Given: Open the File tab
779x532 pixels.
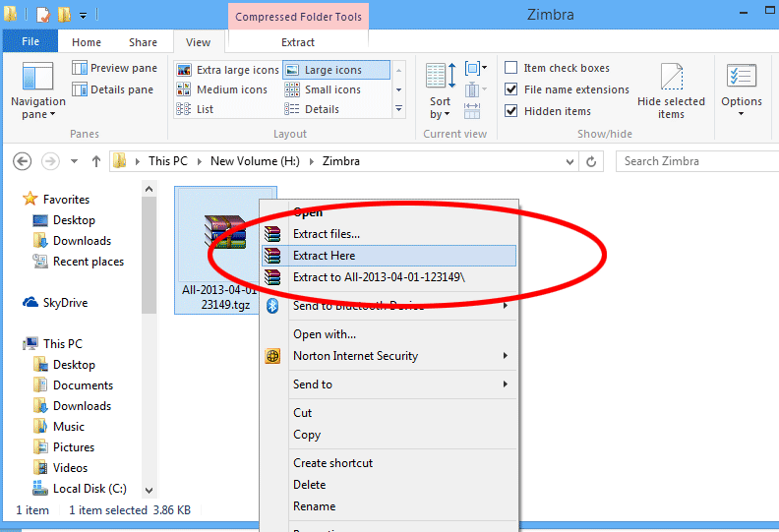Looking at the screenshot, I should tap(30, 41).
